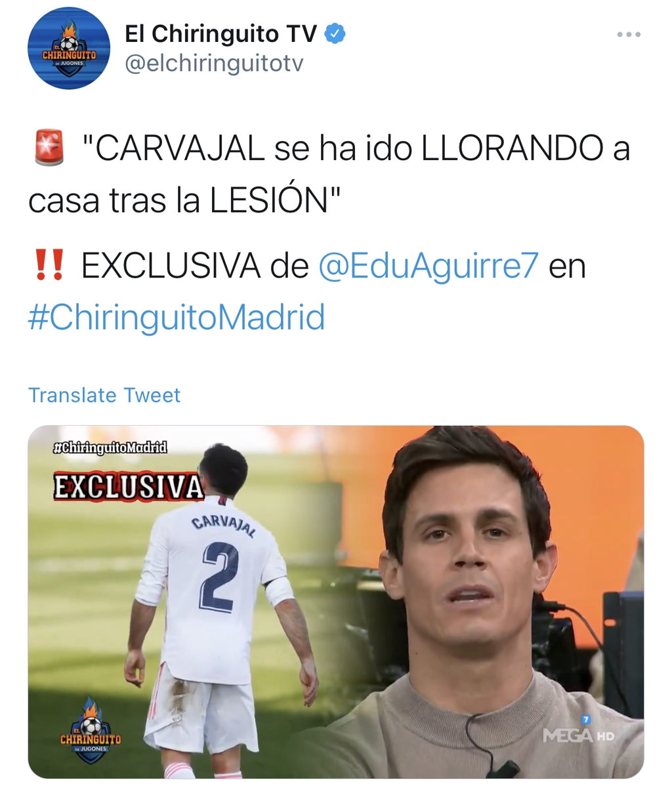
Task: Click Translate Tweet
Action: coord(104,395)
